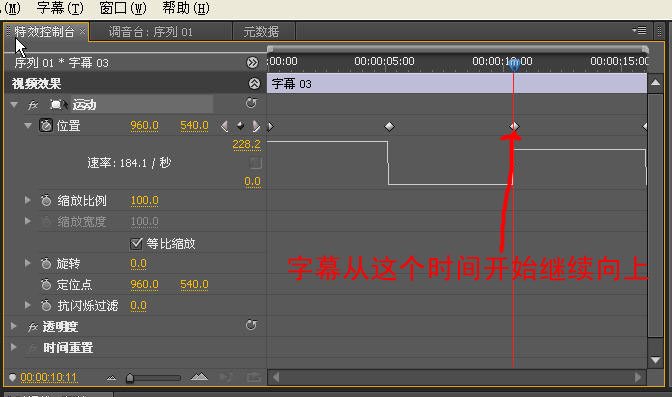Image resolution: width=672 pixels, height=397 pixels.
Task: Expand the 缩放比例 property
Action: [27, 200]
